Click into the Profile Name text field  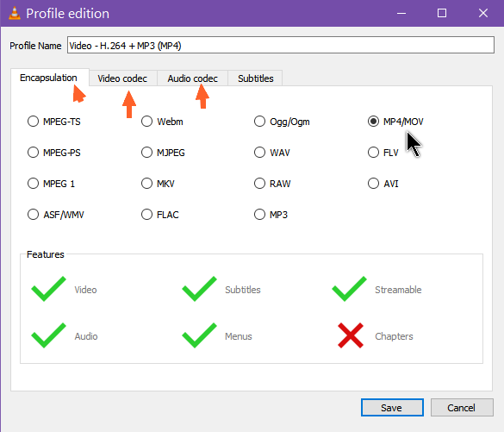[x=281, y=46]
